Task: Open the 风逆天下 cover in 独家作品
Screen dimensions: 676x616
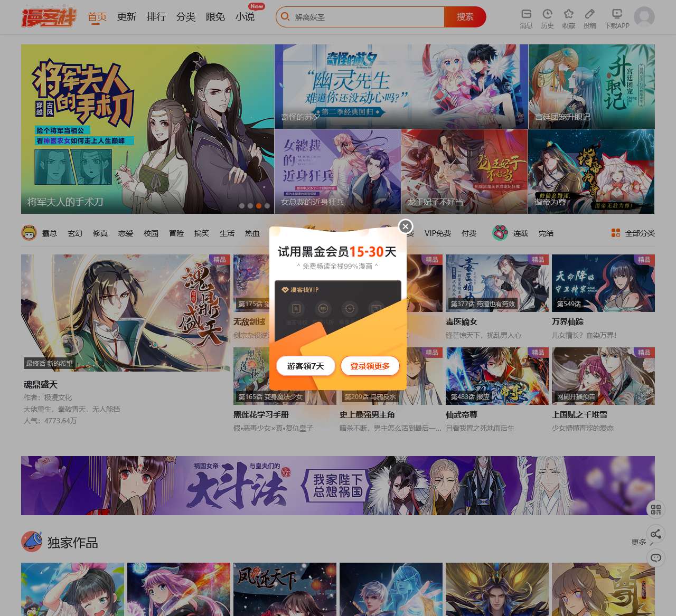Action: coord(285,589)
